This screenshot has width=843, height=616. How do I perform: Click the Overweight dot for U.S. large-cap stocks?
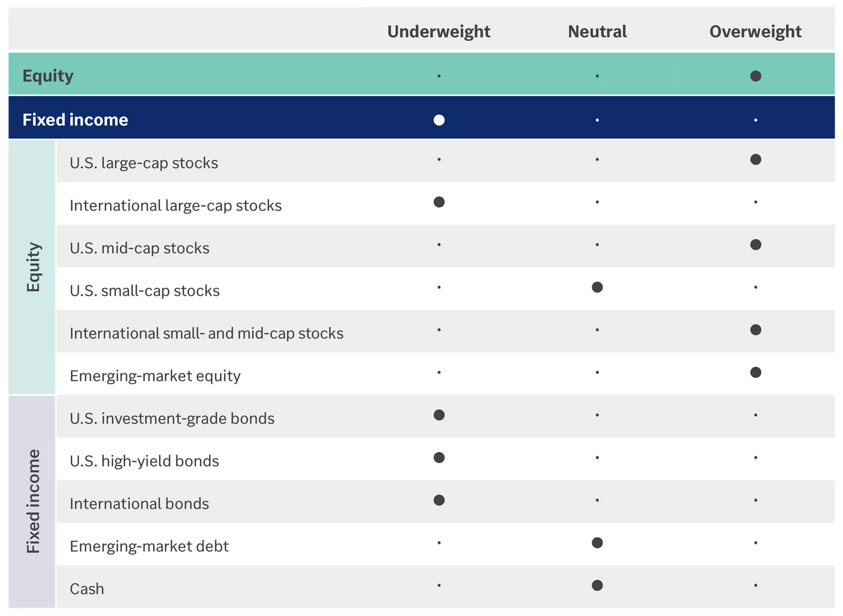click(756, 159)
